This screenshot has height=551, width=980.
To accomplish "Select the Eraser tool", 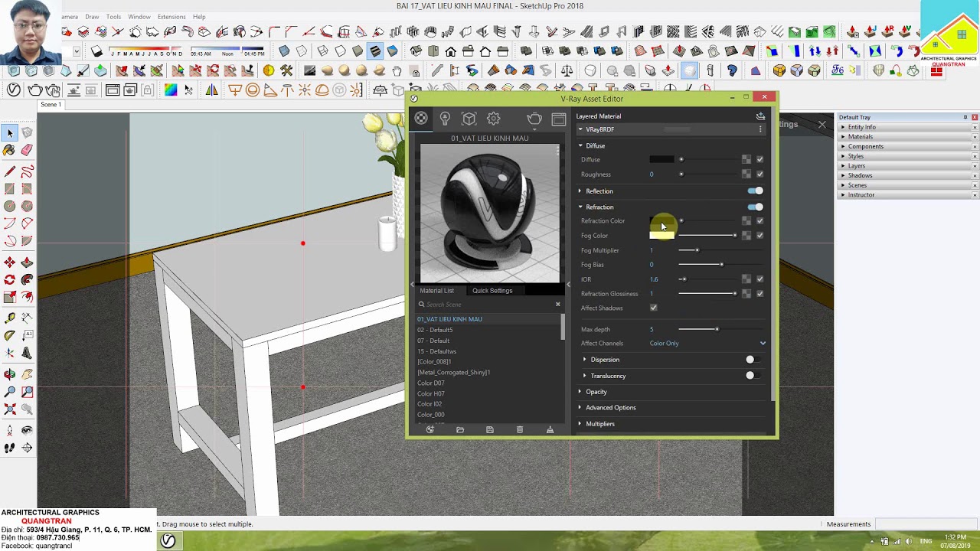I will click(27, 151).
